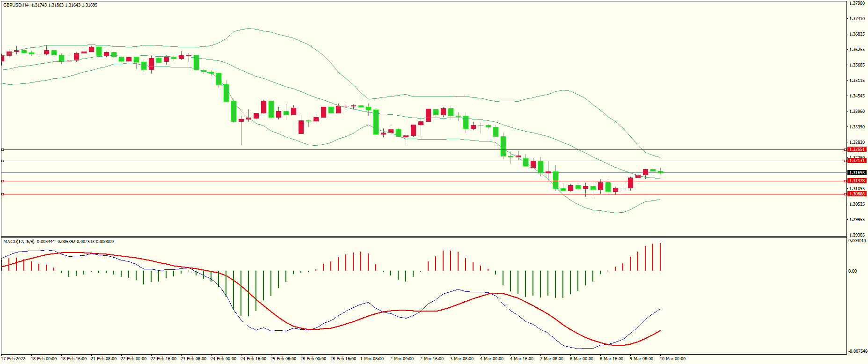
Task: Click the 1.31378 horizontal line price tag
Action: pos(856,181)
